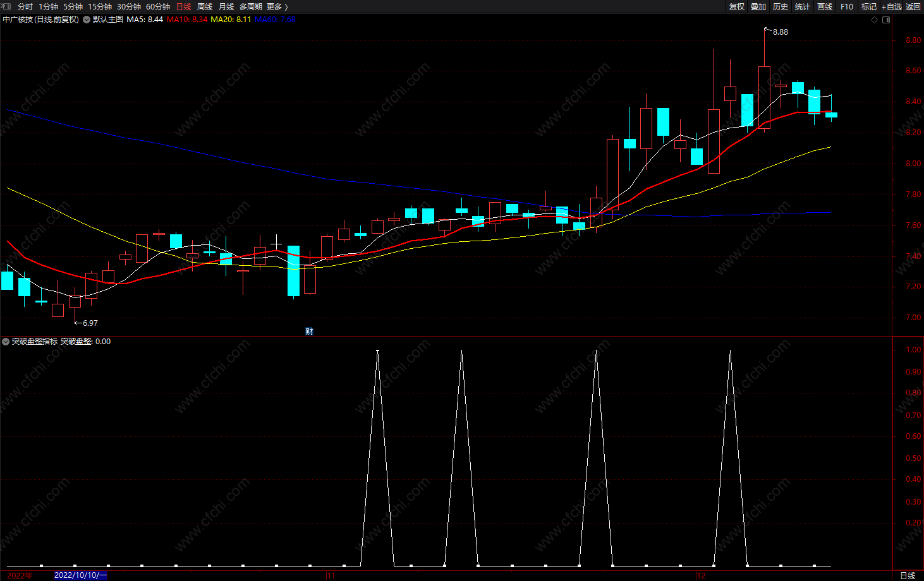This screenshot has width=924, height=581.
Task: Click the 返回 back button
Action: click(x=913, y=6)
